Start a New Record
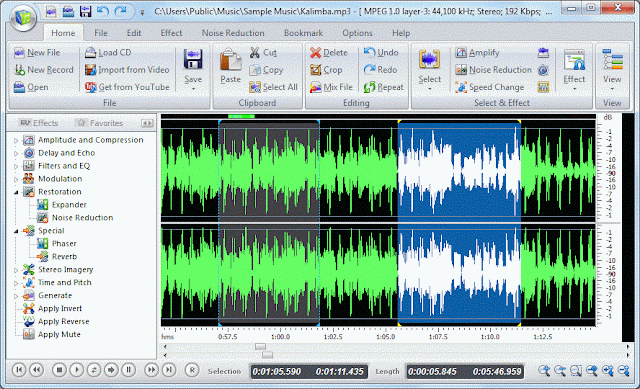Screen dimensions: 640x389 click(44, 70)
